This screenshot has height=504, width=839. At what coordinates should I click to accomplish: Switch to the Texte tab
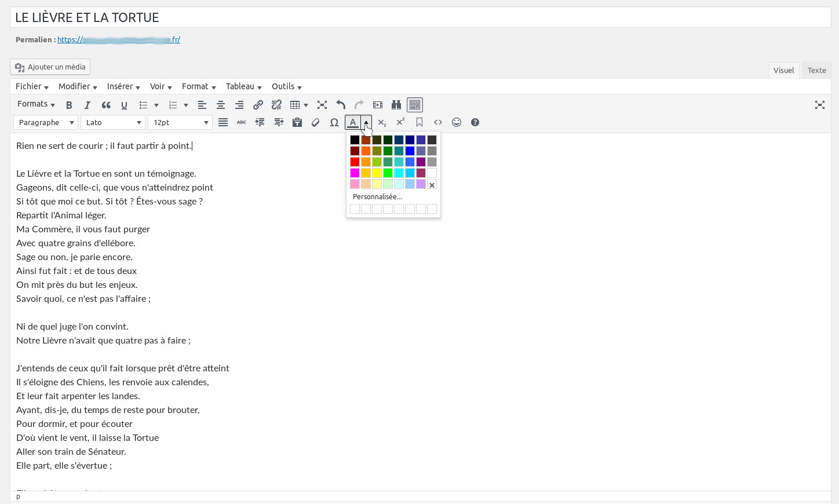coord(816,70)
